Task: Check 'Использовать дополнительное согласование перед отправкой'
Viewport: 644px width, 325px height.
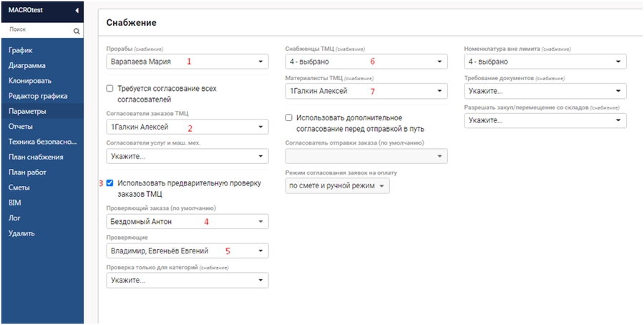Action: point(289,117)
